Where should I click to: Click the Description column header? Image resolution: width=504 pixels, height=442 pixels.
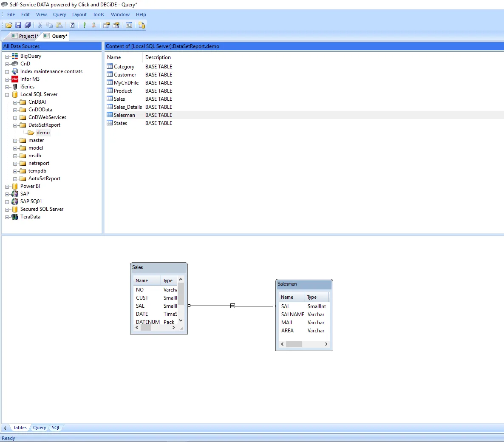[158, 57]
